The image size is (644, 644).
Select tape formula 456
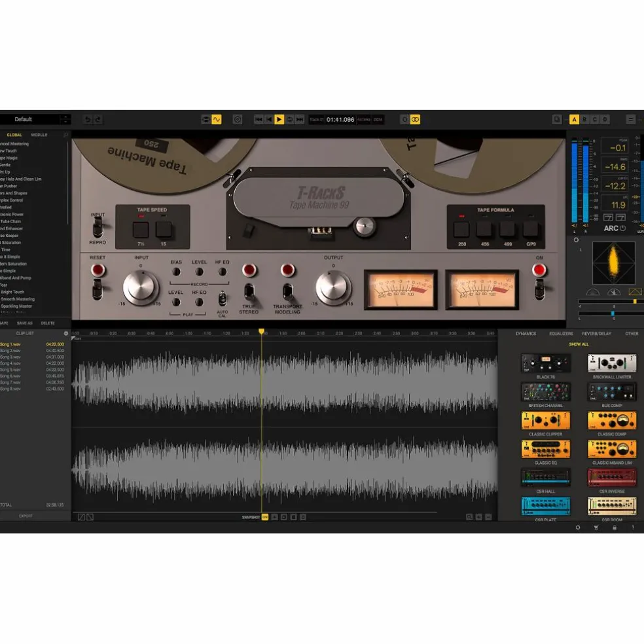coord(485,230)
